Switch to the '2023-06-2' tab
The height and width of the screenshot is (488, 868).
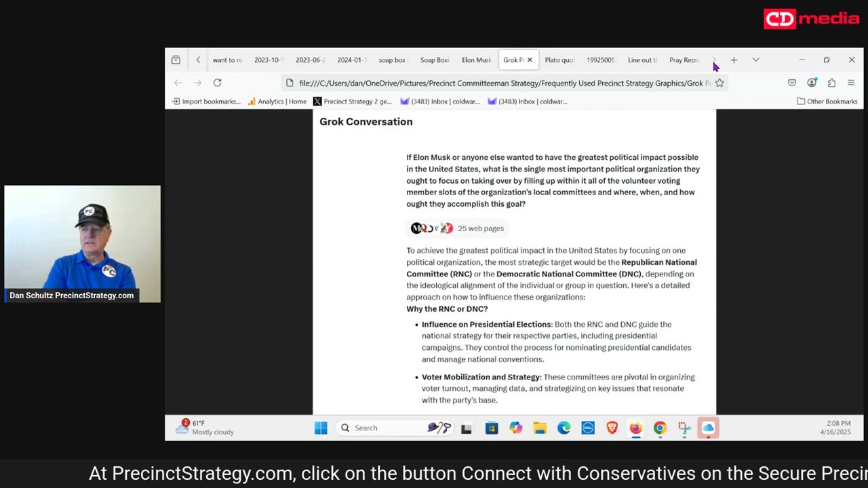click(x=310, y=60)
